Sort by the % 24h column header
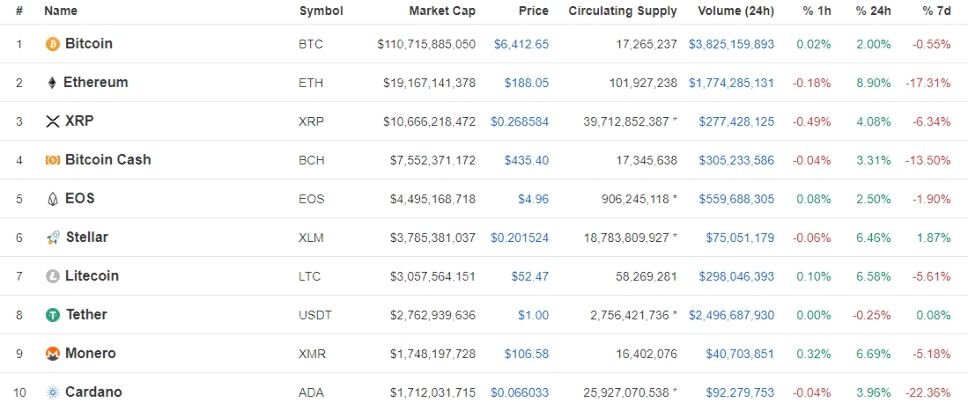This screenshot has width=968, height=410. coord(873,11)
